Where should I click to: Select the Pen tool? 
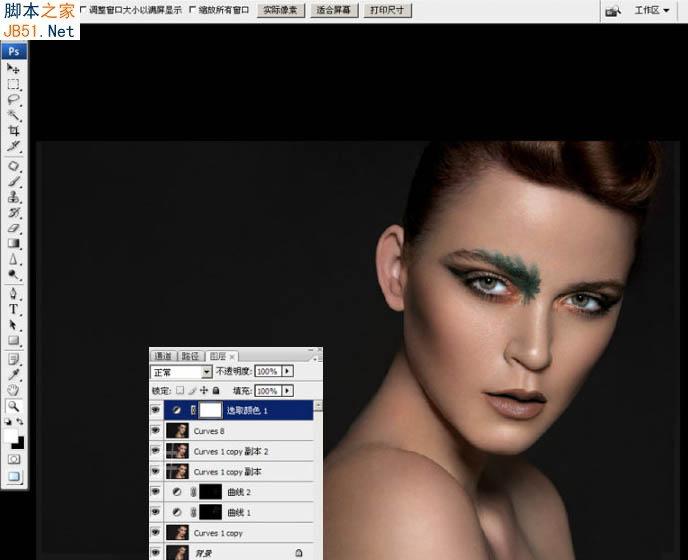14,294
